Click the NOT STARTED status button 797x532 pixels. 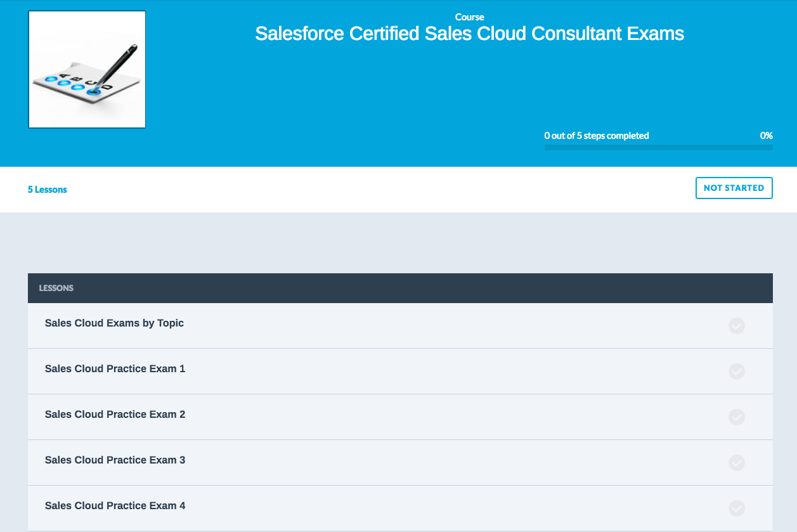click(734, 188)
